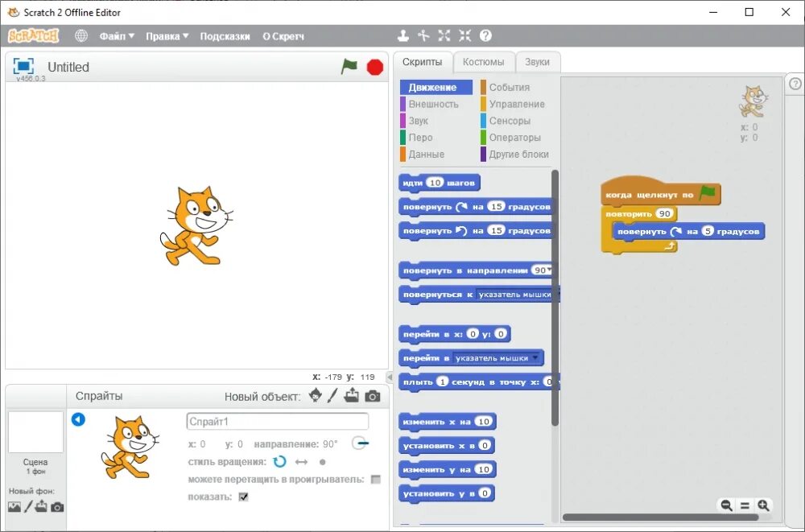805x532 pixels.
Task: Click the Block help question mark tool
Action: [x=485, y=35]
